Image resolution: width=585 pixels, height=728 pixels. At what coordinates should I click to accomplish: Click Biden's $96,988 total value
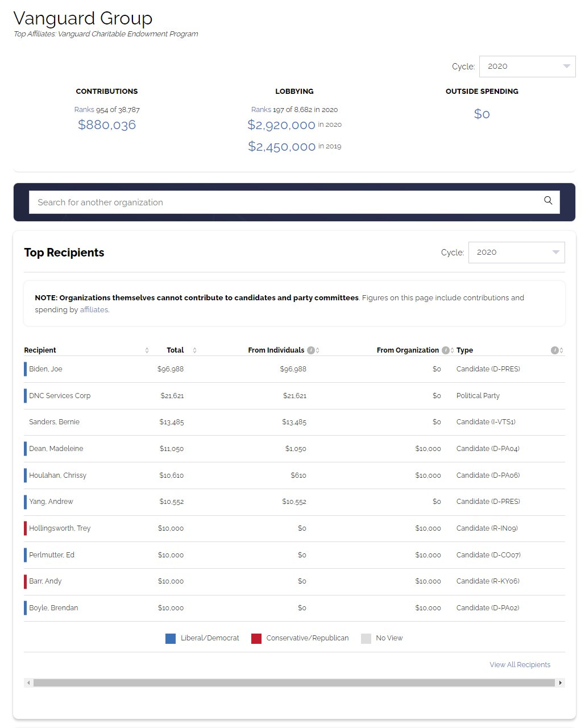point(171,369)
